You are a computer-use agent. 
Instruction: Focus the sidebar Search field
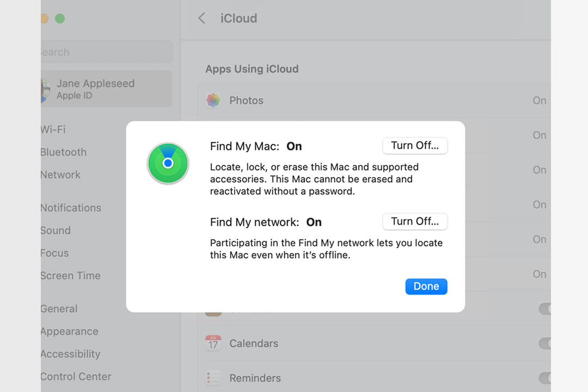point(106,52)
